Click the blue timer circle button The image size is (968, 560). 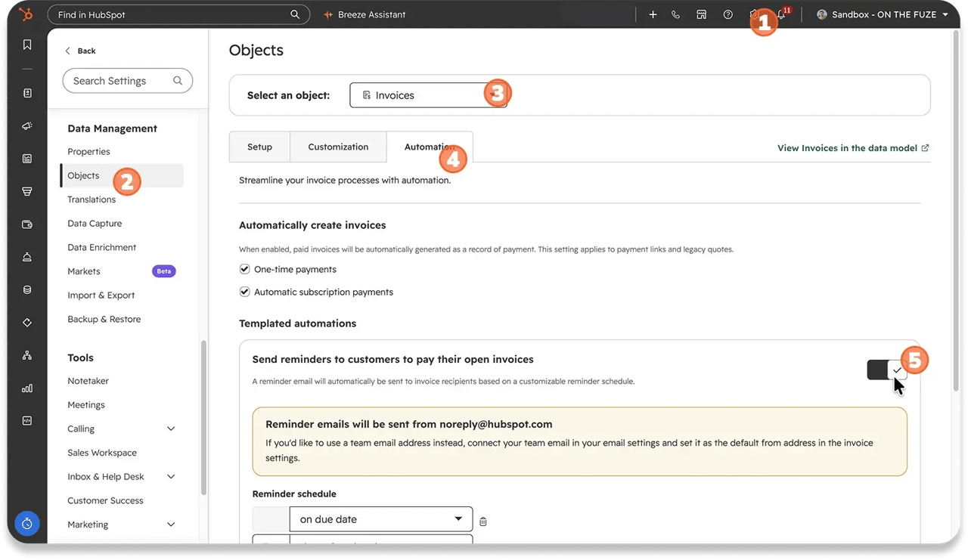coord(27,523)
